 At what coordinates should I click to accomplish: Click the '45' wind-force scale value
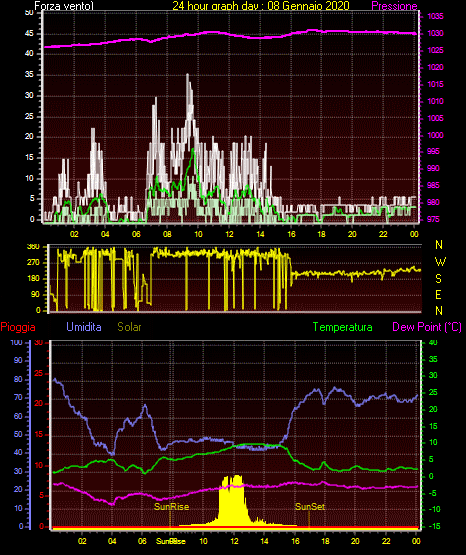pyautogui.click(x=29, y=34)
